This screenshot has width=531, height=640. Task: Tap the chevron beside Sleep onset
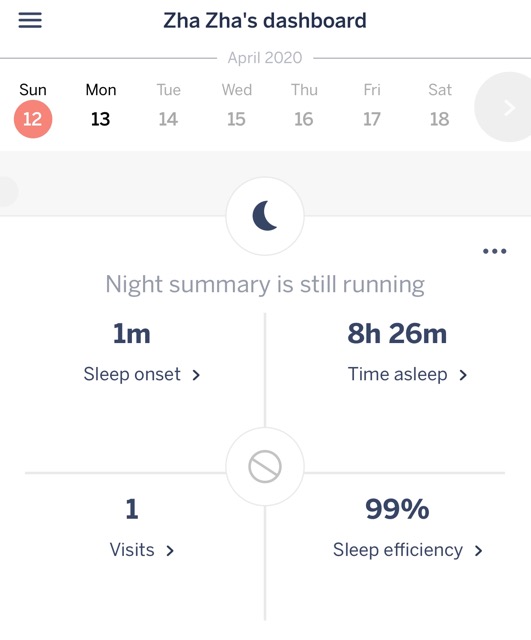point(196,375)
